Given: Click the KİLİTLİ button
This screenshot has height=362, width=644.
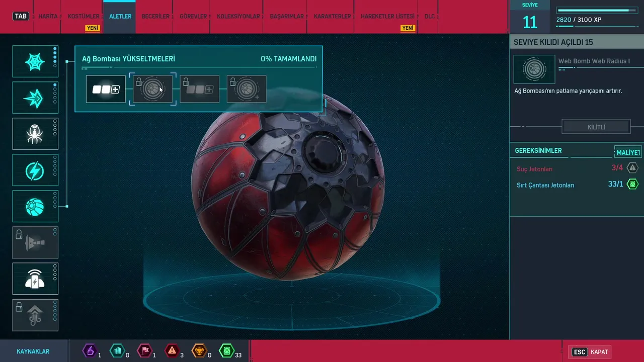Looking at the screenshot, I should [x=596, y=127].
